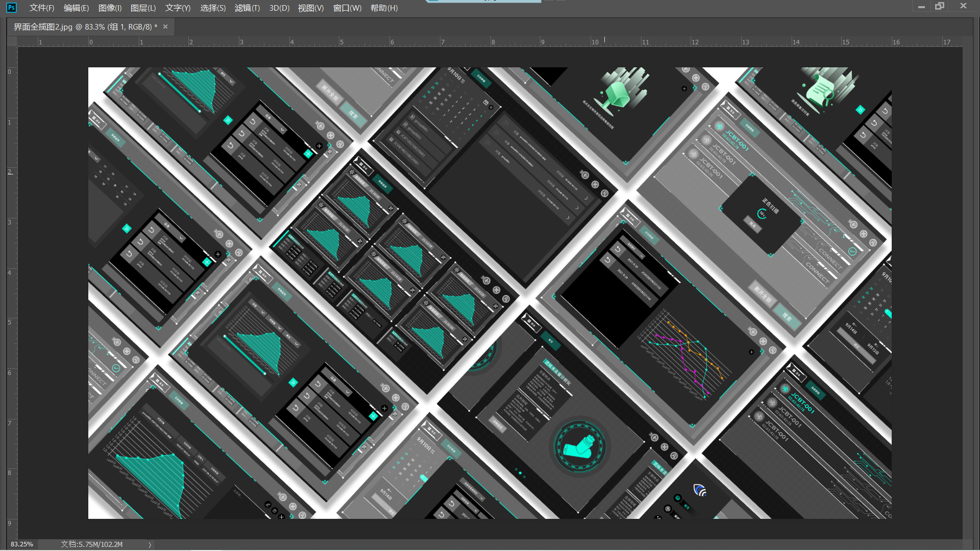
Task: Click the Photoshop Ps logo icon
Action: click(x=11, y=8)
